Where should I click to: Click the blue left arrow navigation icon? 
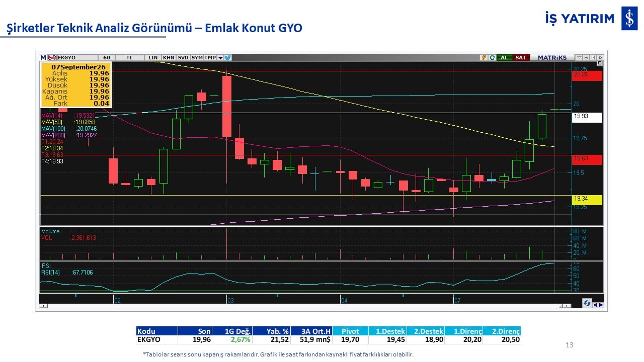pyautogui.click(x=595, y=305)
